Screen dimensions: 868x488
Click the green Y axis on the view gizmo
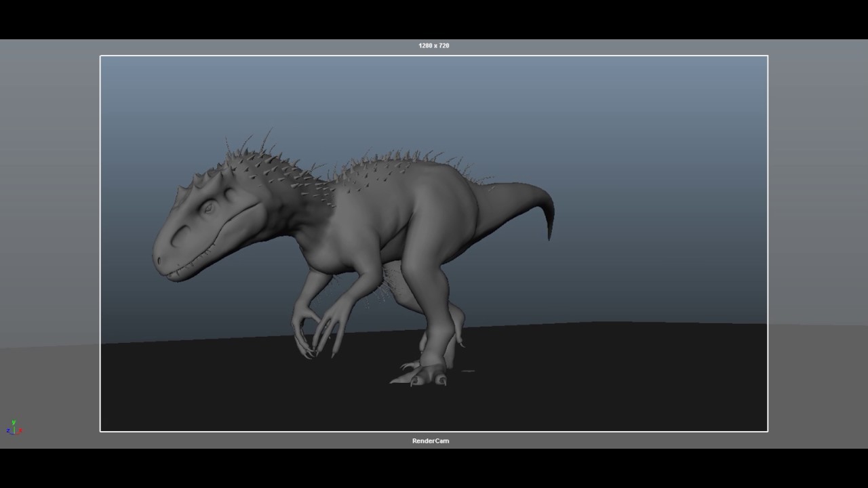[14, 422]
